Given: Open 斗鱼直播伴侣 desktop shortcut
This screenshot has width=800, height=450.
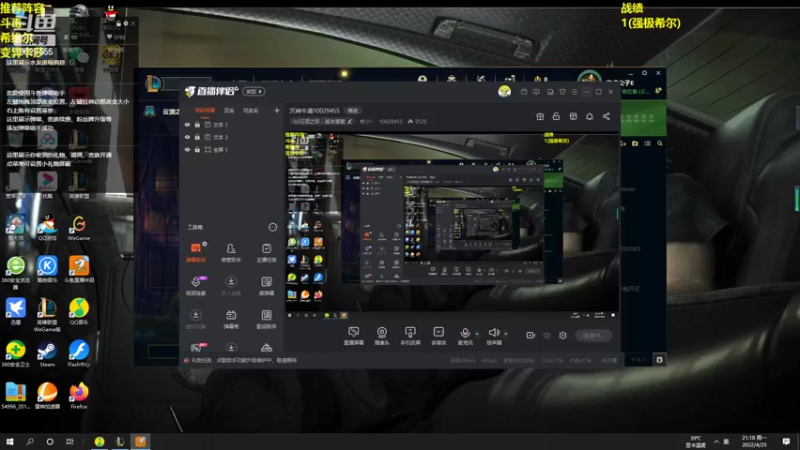Looking at the screenshot, I should pyautogui.click(x=79, y=270).
